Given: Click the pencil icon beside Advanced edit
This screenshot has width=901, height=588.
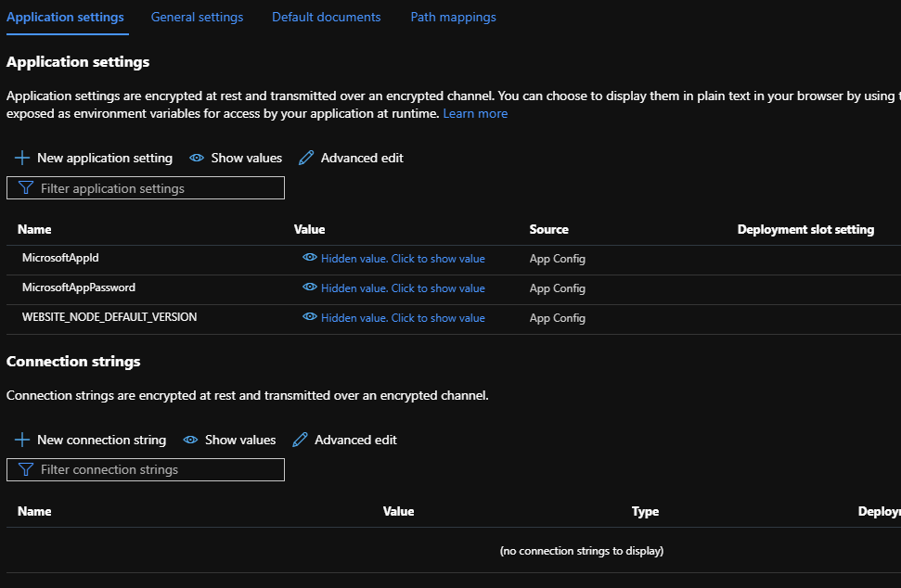Looking at the screenshot, I should click(305, 158).
